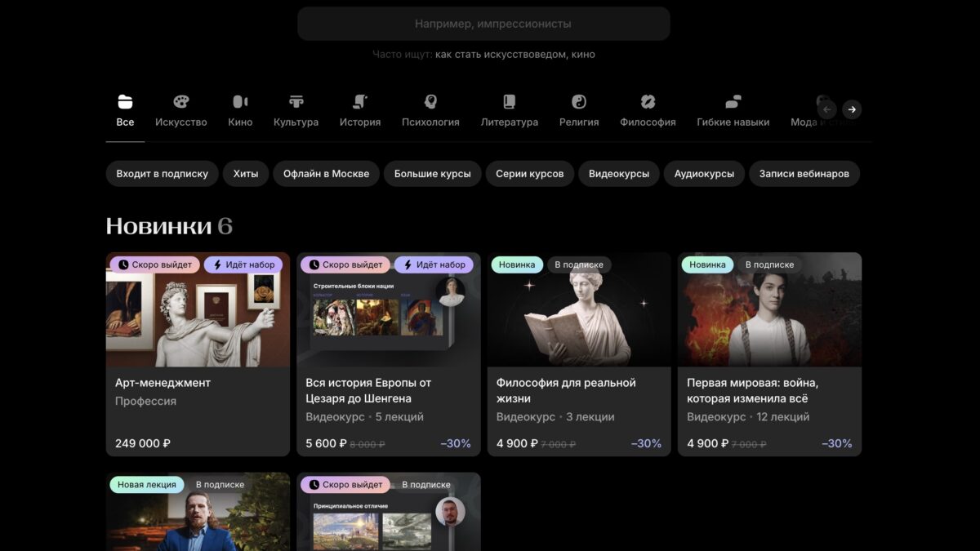Click the reading statue thumbnail of Философия course
980x551 pixels.
[x=579, y=310]
